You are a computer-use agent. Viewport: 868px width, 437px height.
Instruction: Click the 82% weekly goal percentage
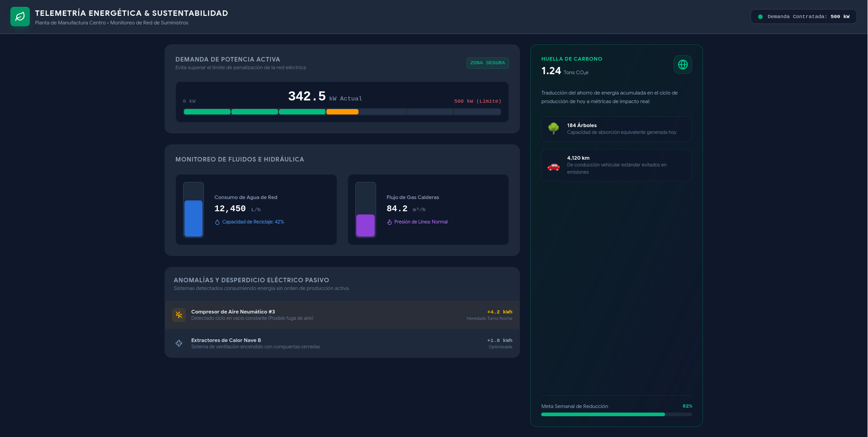[x=687, y=406]
